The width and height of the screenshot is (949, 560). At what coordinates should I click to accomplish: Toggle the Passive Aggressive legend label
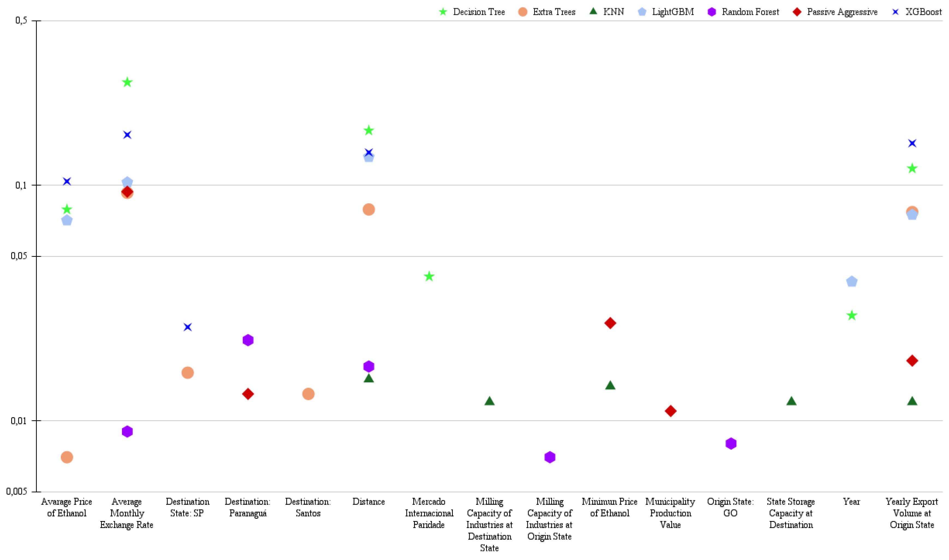click(843, 12)
